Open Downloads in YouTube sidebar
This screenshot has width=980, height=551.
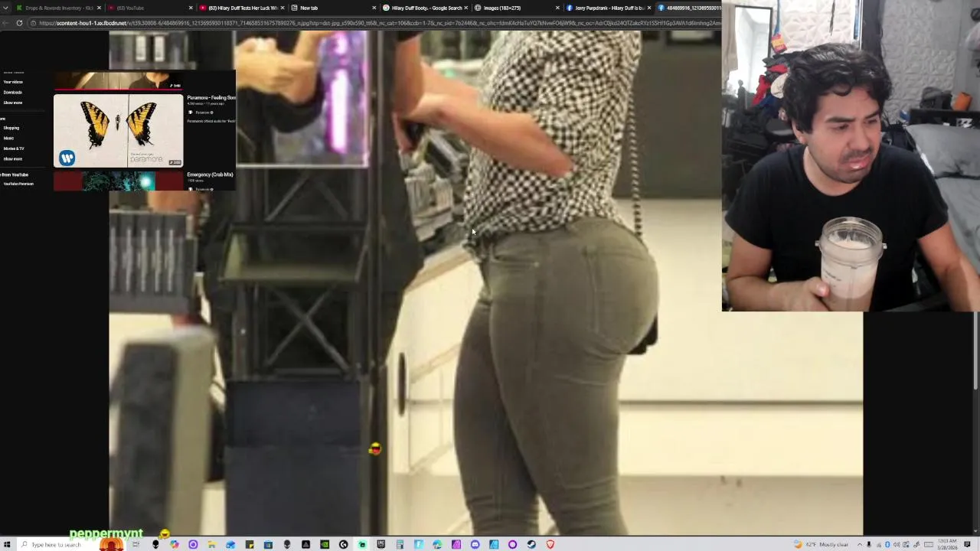[x=12, y=92]
